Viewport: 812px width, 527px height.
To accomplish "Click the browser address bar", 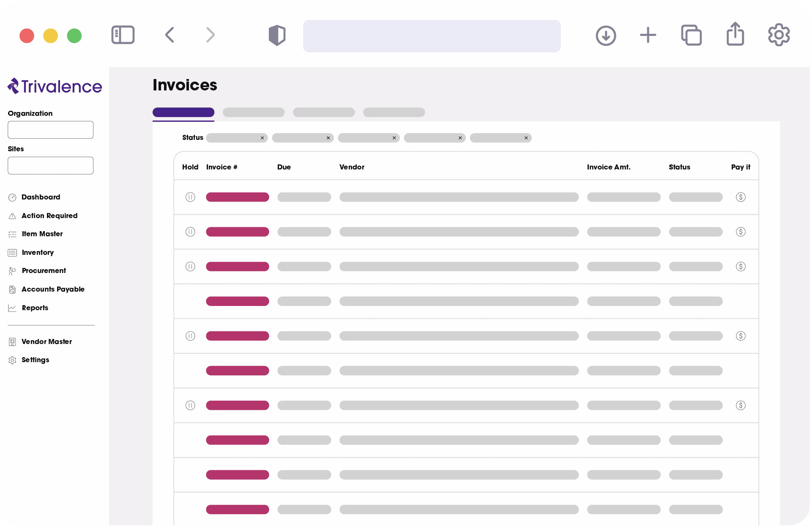I will (432, 35).
